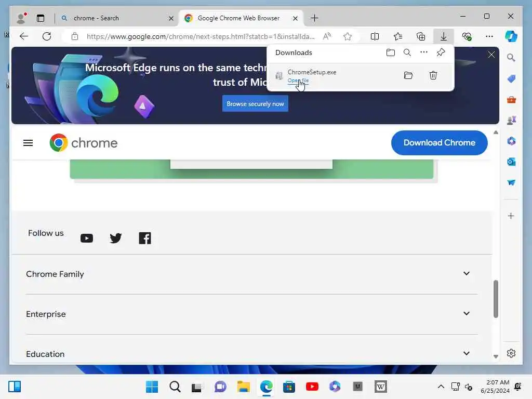Add this page to favorites star

348,36
